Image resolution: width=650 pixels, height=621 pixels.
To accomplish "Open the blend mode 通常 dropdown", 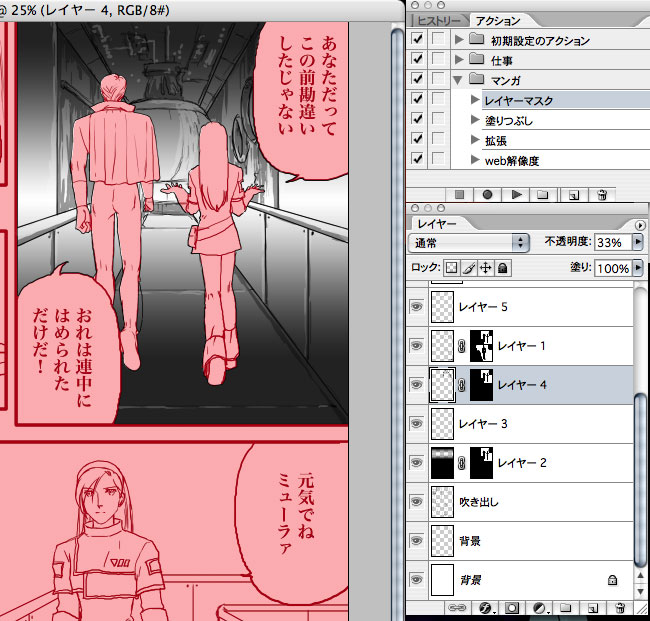I will [x=470, y=243].
